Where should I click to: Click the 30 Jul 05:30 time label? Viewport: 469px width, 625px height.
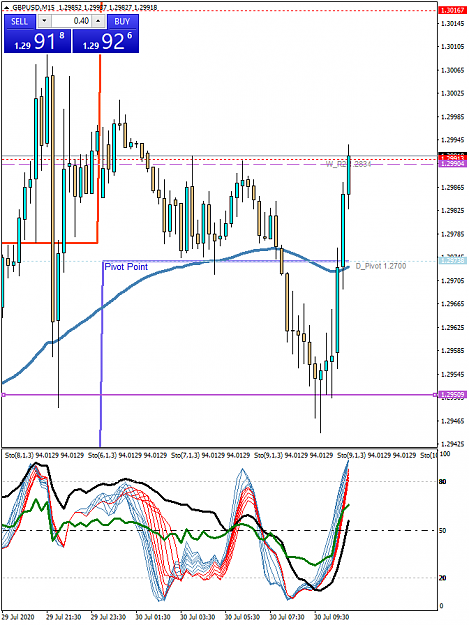click(242, 617)
